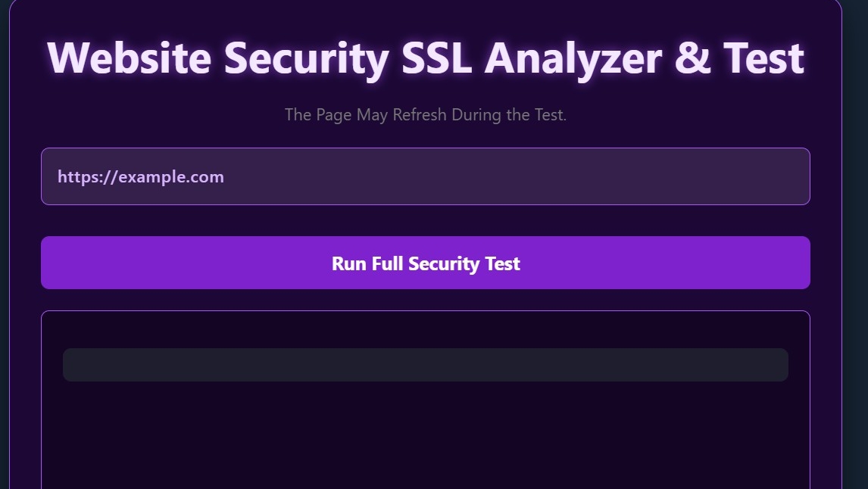This screenshot has width=868, height=489.
Task: Click the word Refresh in the subtitle
Action: pyautogui.click(x=420, y=114)
